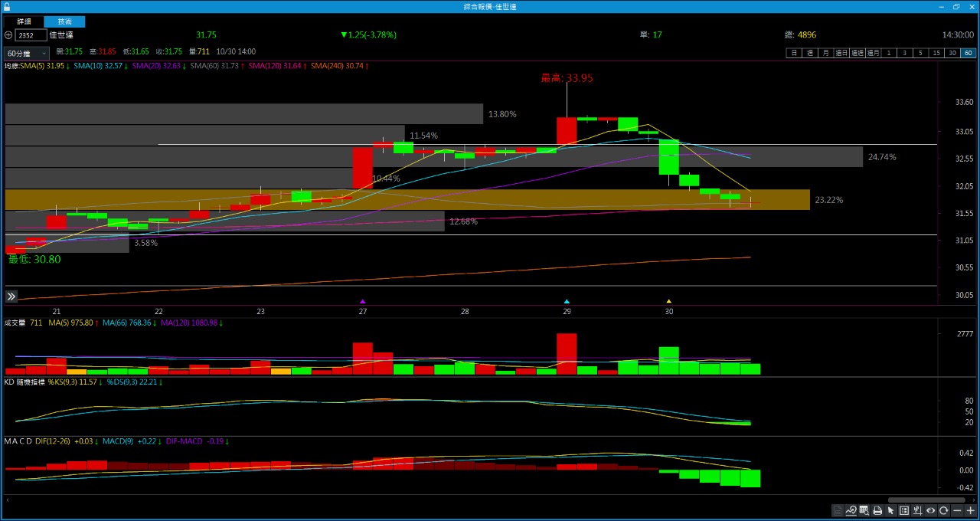Switch to daily 日 period
This screenshot has width=980, height=521.
(x=794, y=53)
